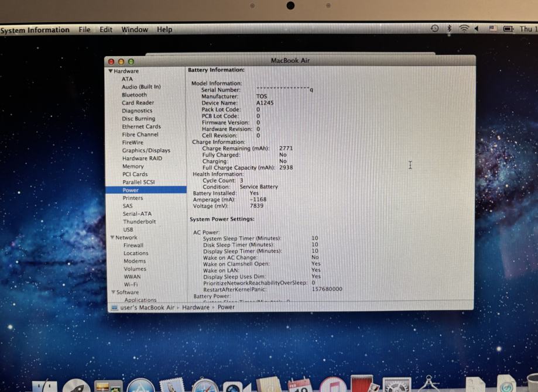Open Finder from the Dock

[44, 386]
